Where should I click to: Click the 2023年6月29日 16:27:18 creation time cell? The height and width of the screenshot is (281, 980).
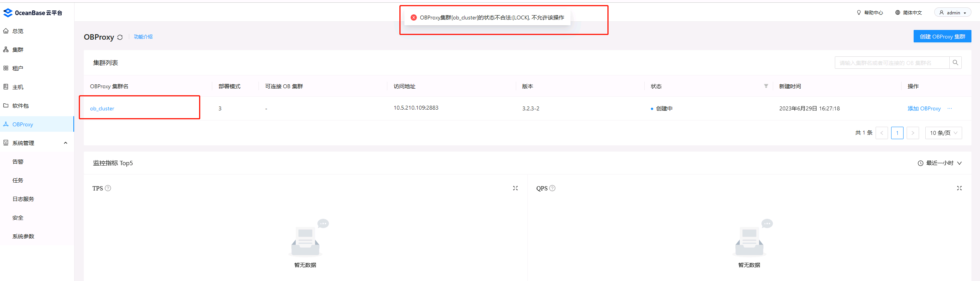809,108
